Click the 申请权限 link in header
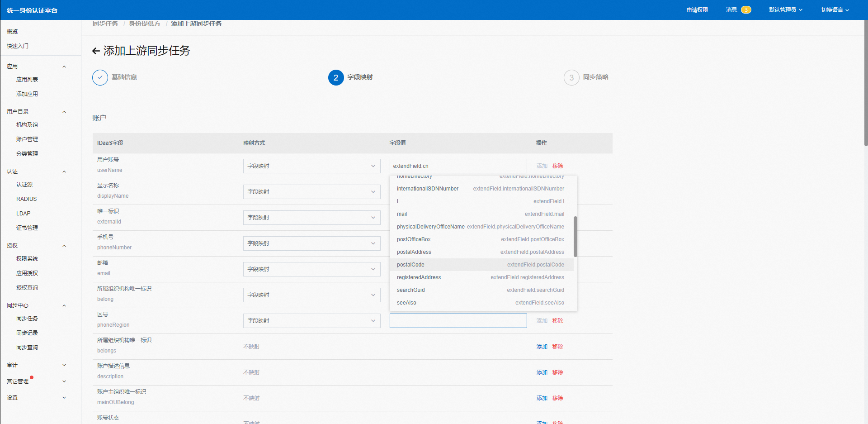The image size is (868, 424). (x=697, y=10)
